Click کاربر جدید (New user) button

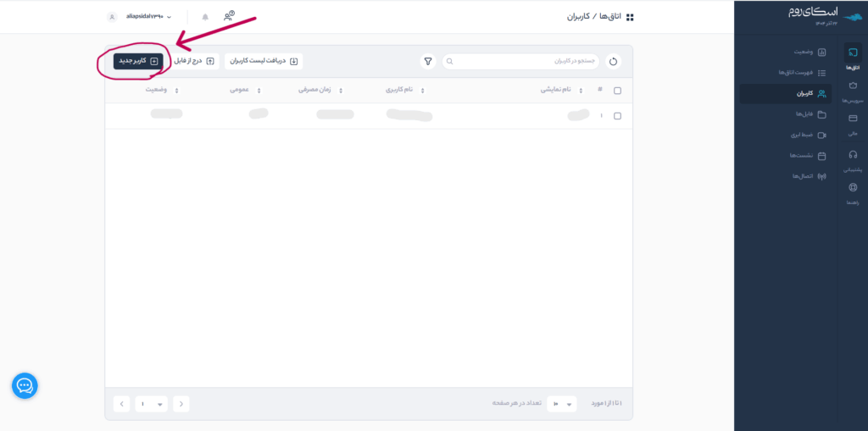tap(137, 61)
